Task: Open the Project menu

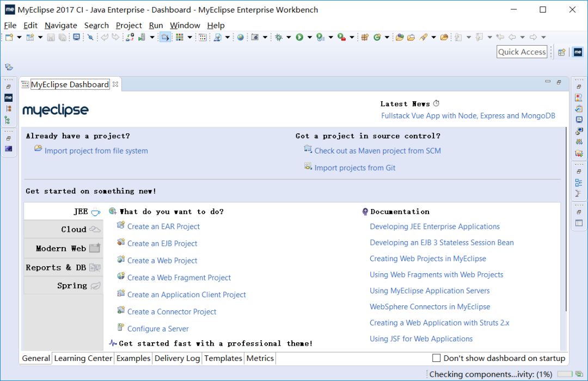Action: pyautogui.click(x=128, y=25)
